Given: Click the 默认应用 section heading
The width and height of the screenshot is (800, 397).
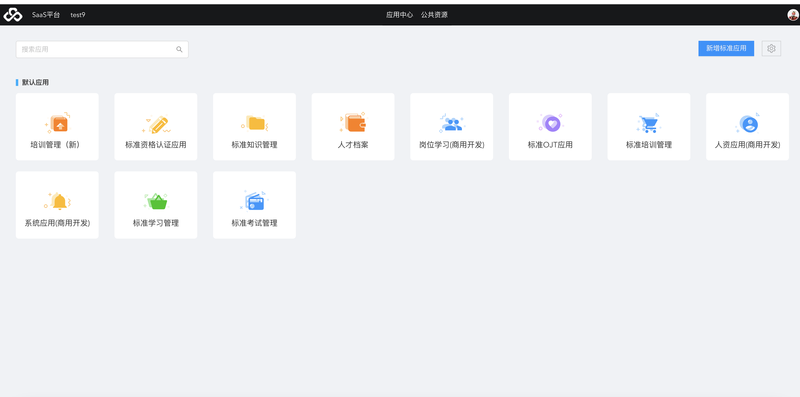Looking at the screenshot, I should point(35,82).
